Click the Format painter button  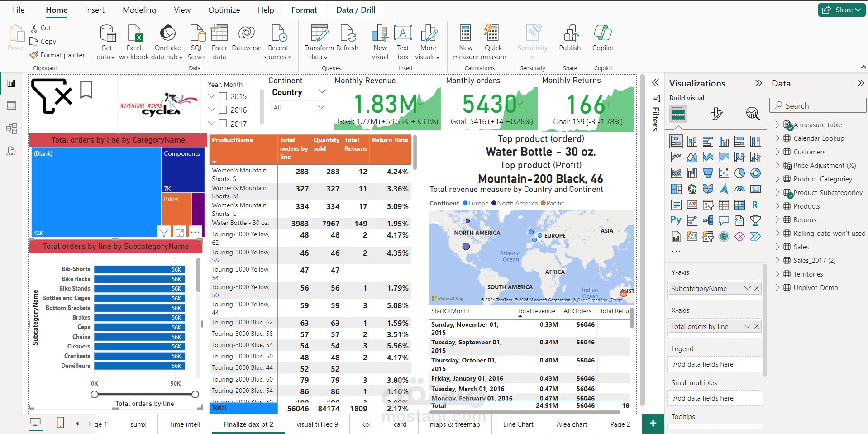[57, 55]
